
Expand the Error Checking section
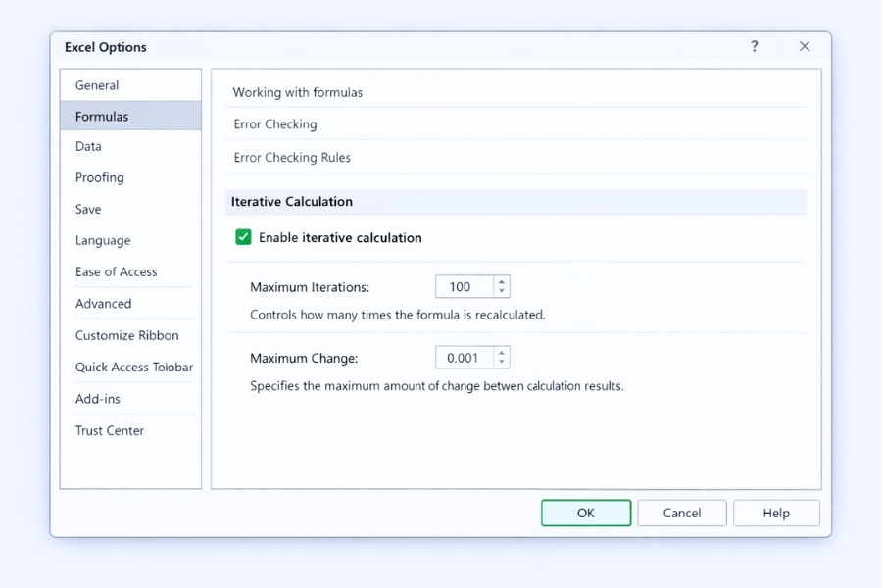(x=275, y=124)
